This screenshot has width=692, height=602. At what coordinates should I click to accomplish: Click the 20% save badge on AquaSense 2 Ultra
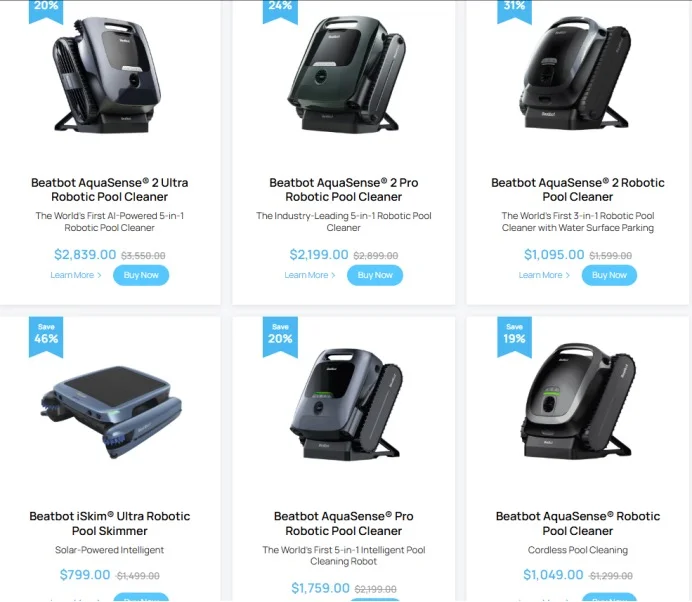46,11
